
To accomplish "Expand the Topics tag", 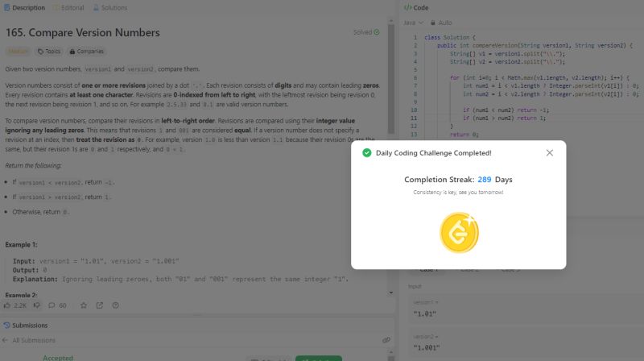I will pyautogui.click(x=49, y=52).
